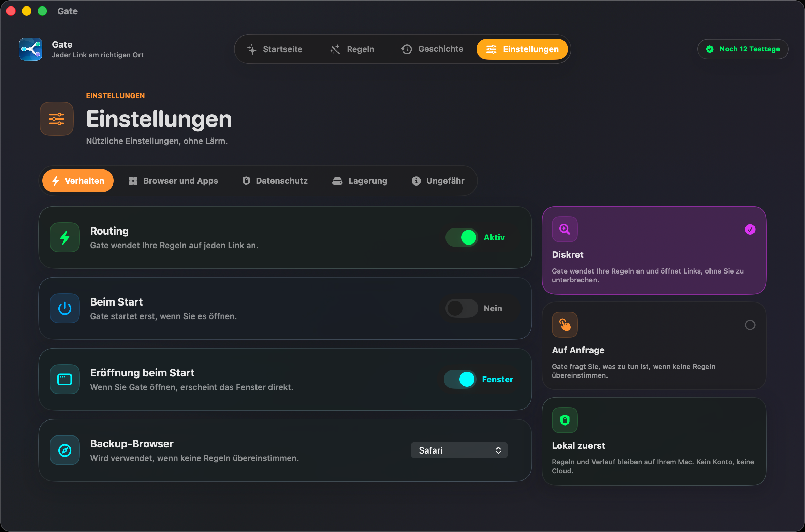Click the sparkle icon beside Startseite

pos(252,49)
